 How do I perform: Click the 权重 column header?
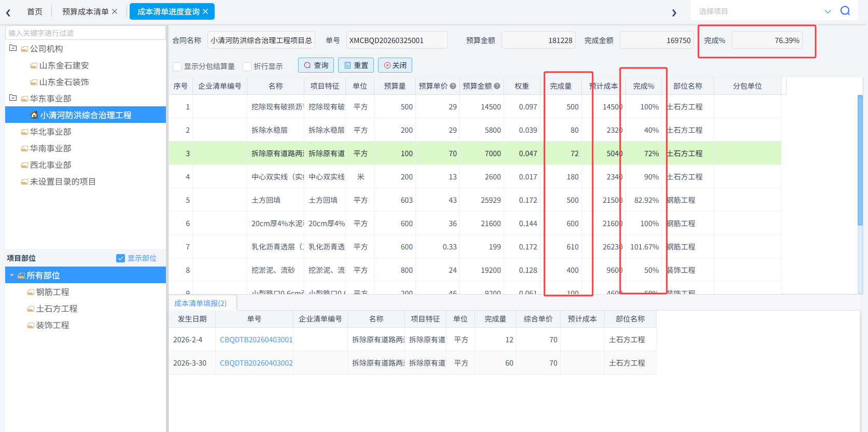522,86
